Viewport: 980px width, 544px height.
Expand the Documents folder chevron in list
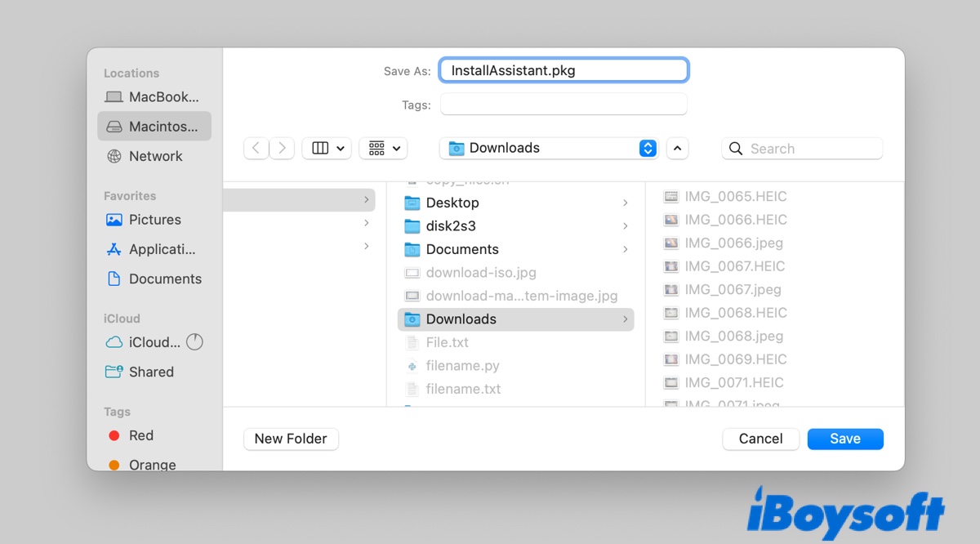(625, 249)
